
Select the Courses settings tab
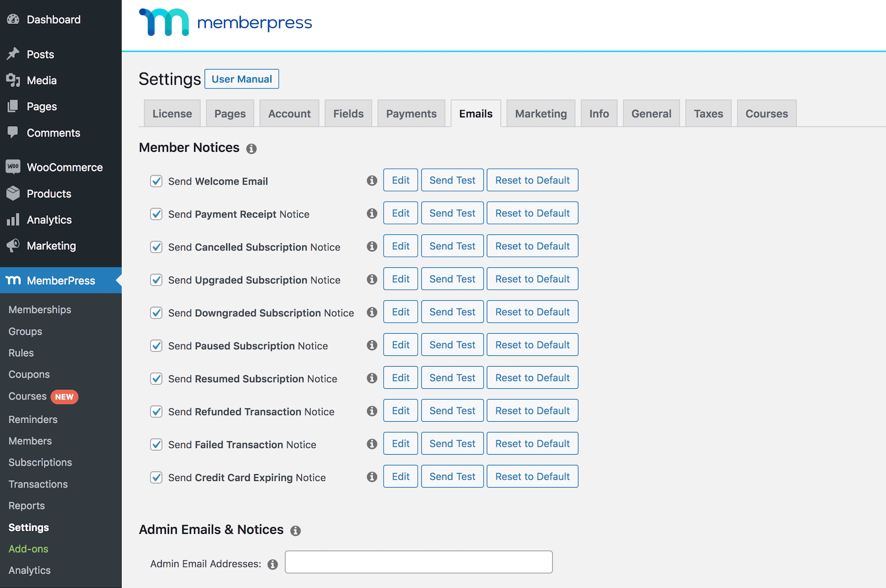click(x=766, y=113)
